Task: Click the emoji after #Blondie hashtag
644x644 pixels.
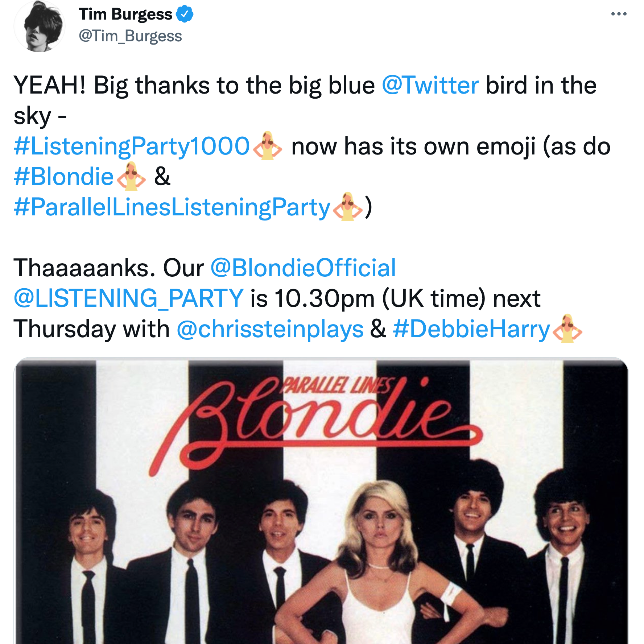Action: (x=131, y=177)
